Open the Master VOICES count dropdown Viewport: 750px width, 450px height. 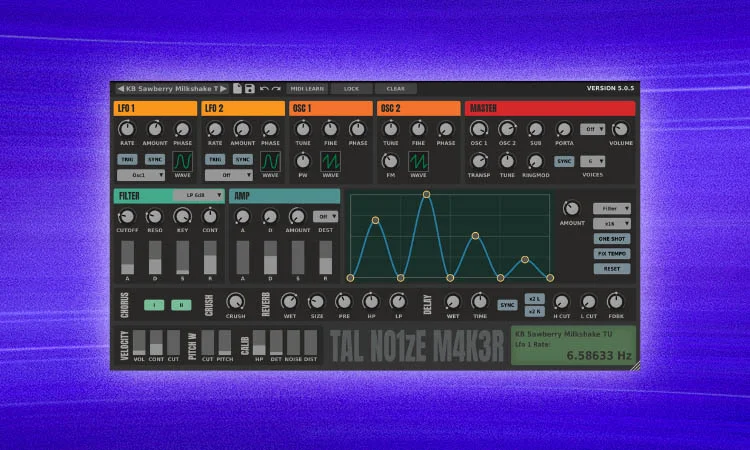[595, 161]
